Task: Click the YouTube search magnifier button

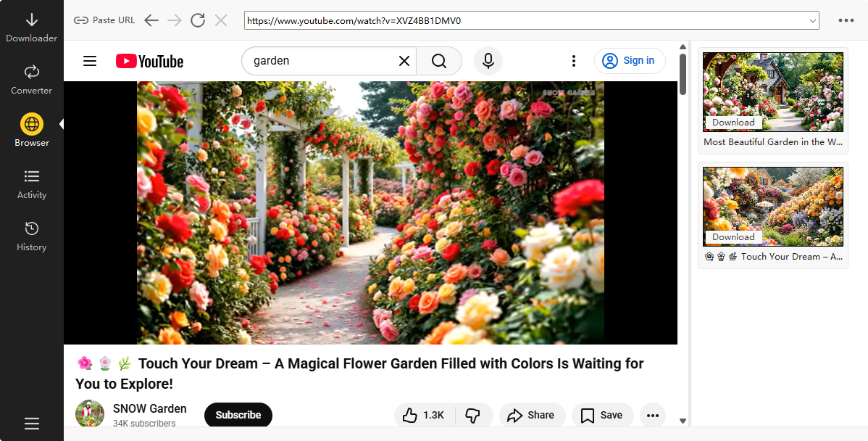Action: [x=439, y=61]
